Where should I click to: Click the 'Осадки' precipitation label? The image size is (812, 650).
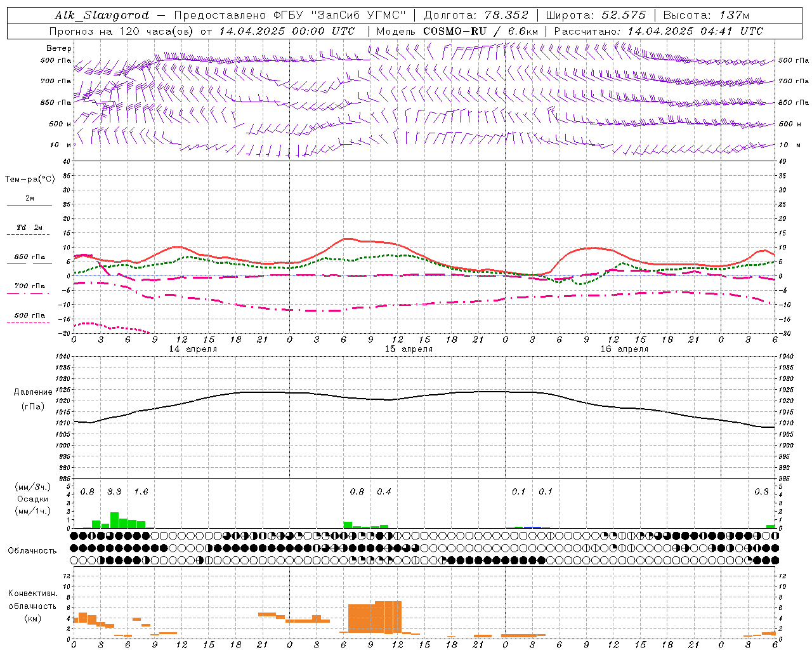coord(33,499)
